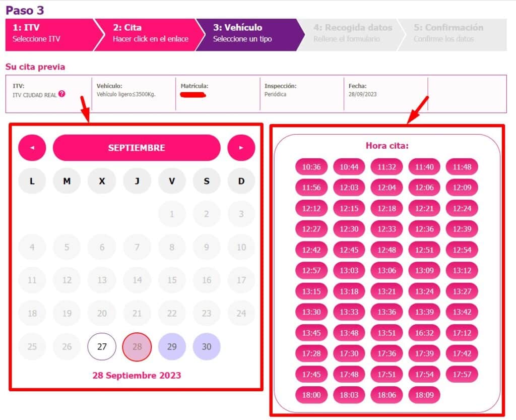516x420 pixels.
Task: Book the 18:00 time slot
Action: pyautogui.click(x=311, y=395)
